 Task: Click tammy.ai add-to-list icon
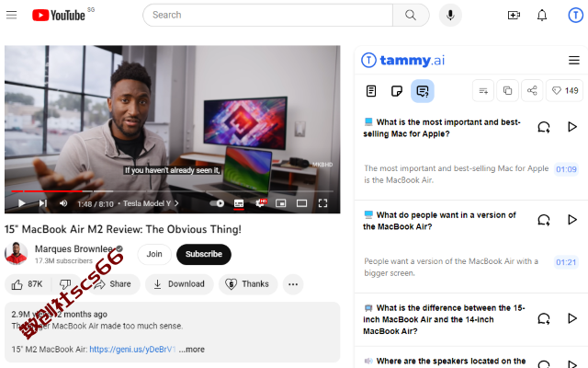[x=483, y=90]
